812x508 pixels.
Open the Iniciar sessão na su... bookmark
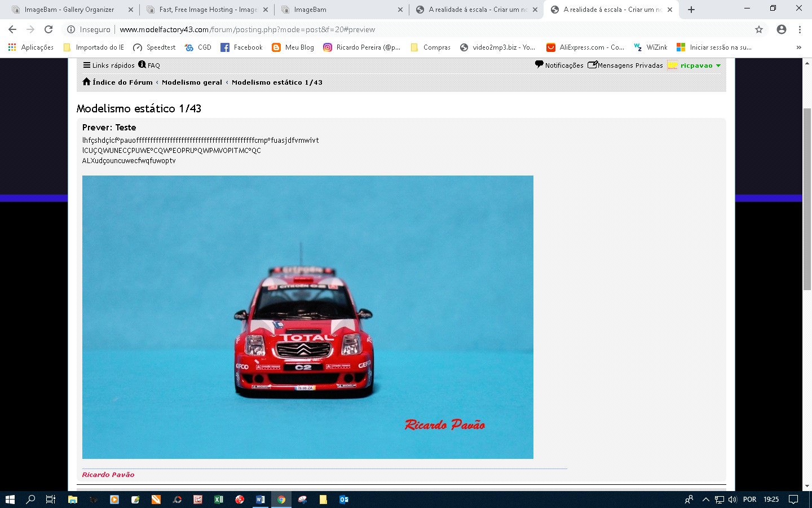coord(714,47)
